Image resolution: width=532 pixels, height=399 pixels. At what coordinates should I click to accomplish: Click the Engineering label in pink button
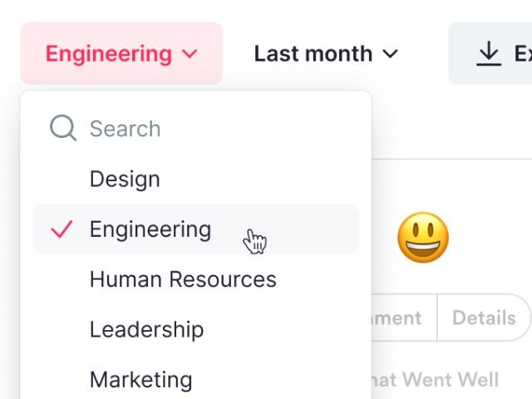pos(109,54)
